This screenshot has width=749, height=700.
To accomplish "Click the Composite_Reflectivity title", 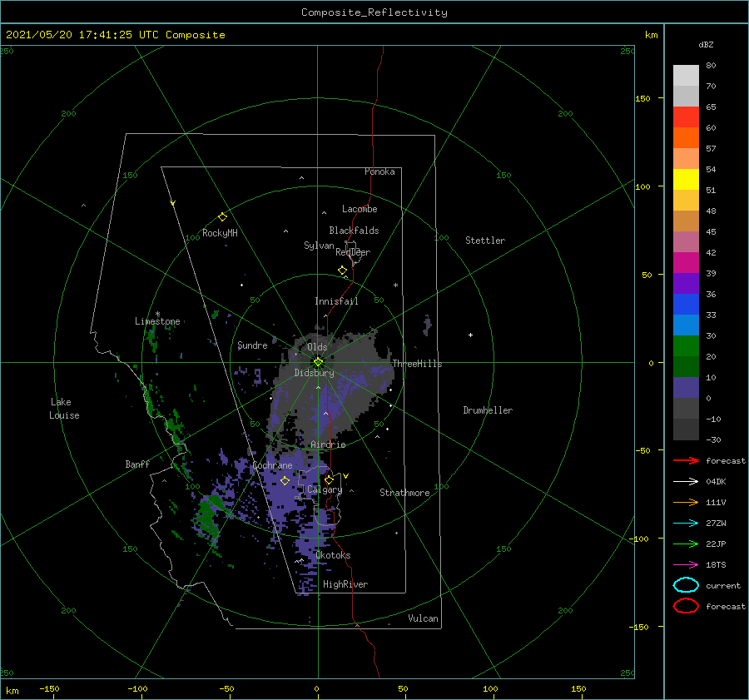I will tap(374, 12).
